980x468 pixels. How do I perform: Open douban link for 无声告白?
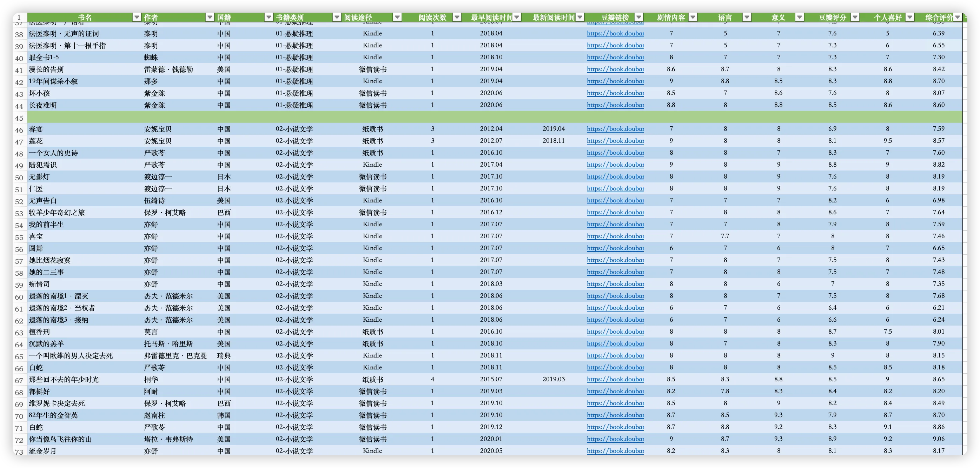pyautogui.click(x=615, y=200)
